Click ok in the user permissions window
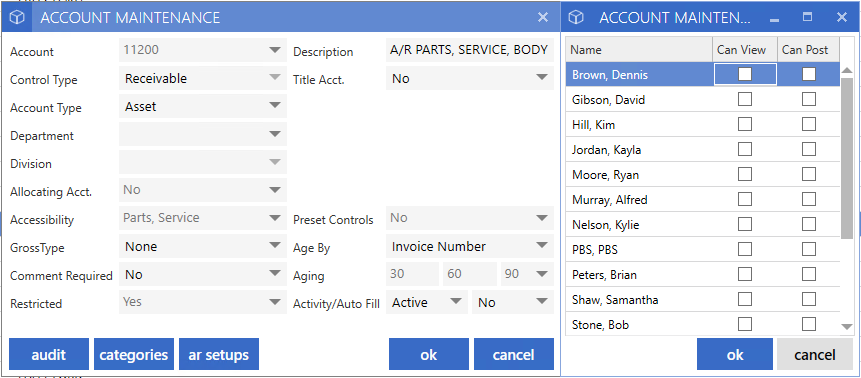This screenshot has height=378, width=861. pyautogui.click(x=735, y=354)
